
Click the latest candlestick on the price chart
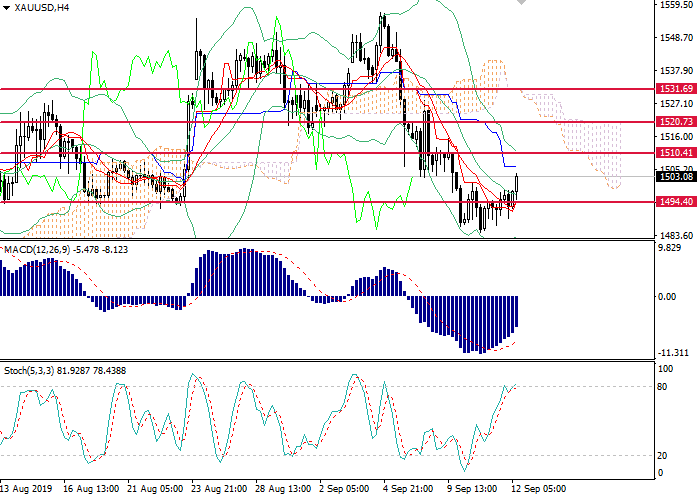tap(517, 183)
